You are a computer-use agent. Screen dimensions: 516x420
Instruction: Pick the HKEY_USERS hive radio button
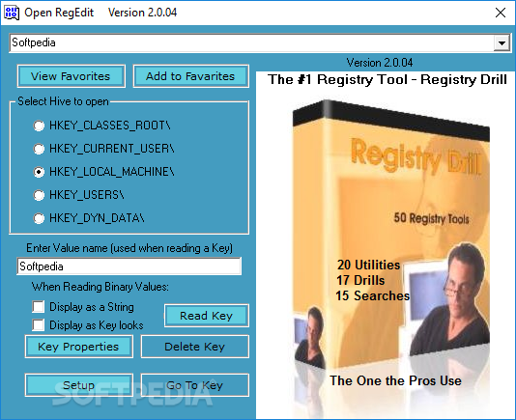tap(39, 195)
